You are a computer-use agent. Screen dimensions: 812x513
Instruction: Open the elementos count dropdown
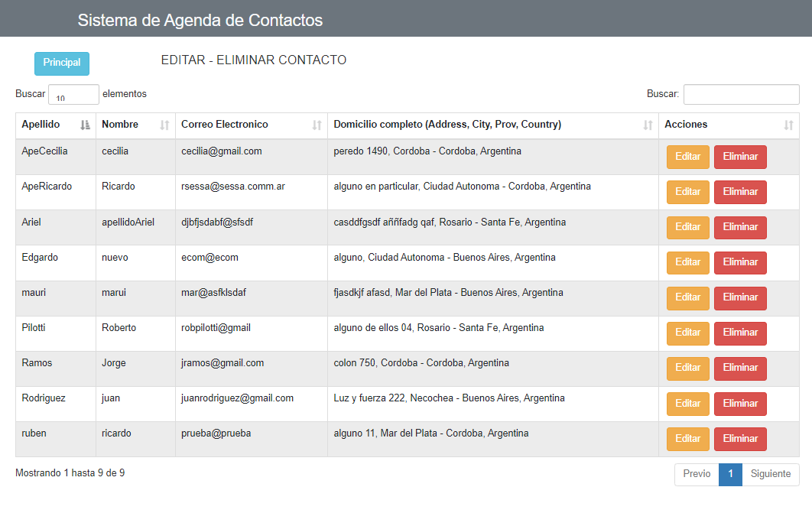tap(73, 94)
